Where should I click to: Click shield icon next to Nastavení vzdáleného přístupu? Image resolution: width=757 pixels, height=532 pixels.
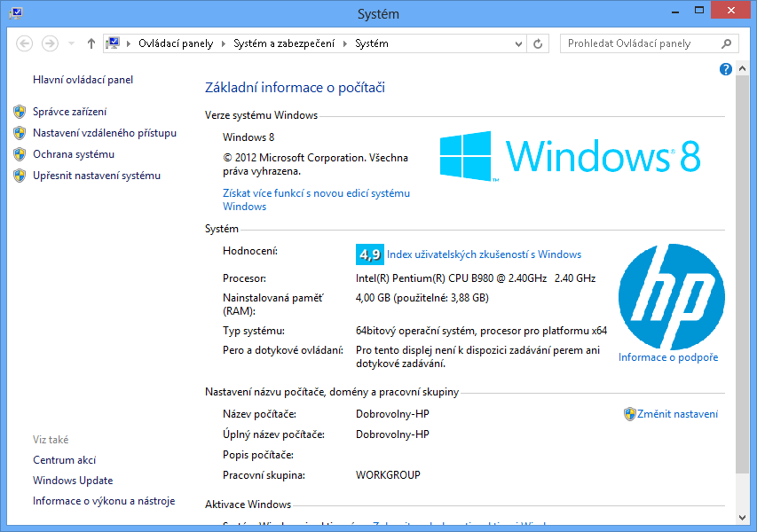[x=20, y=133]
